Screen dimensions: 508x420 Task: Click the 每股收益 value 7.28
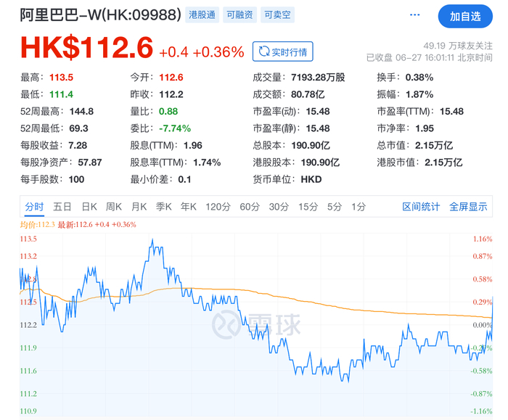point(78,145)
